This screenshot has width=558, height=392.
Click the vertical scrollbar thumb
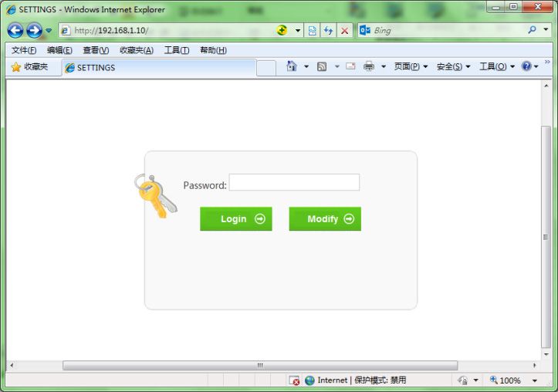coord(546,237)
